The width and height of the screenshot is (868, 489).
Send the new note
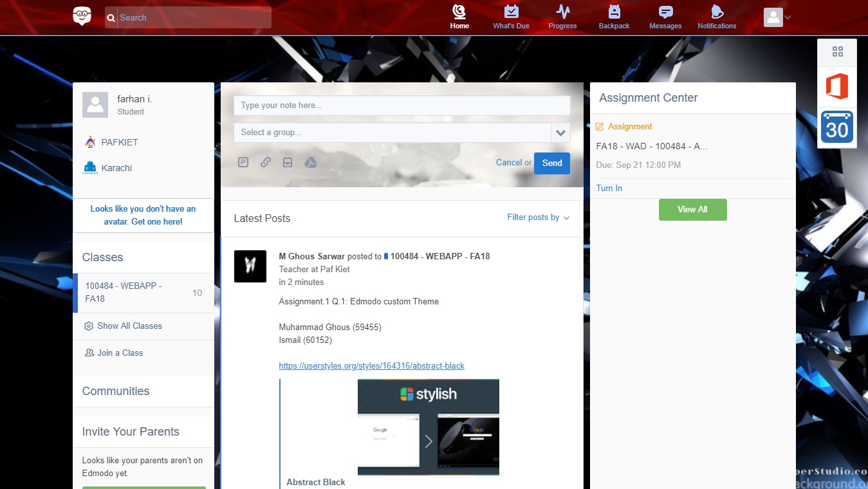[x=551, y=163]
